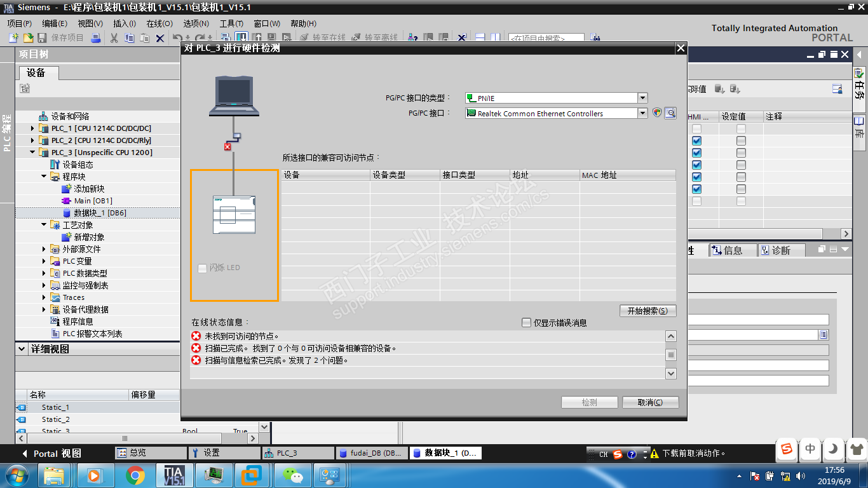Click the 设置 bottom bar tab
The height and width of the screenshot is (488, 868).
(224, 453)
